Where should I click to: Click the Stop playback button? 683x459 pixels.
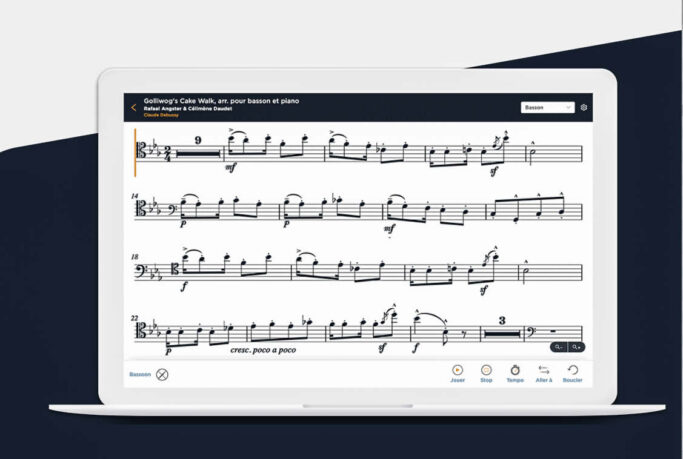coord(486,373)
